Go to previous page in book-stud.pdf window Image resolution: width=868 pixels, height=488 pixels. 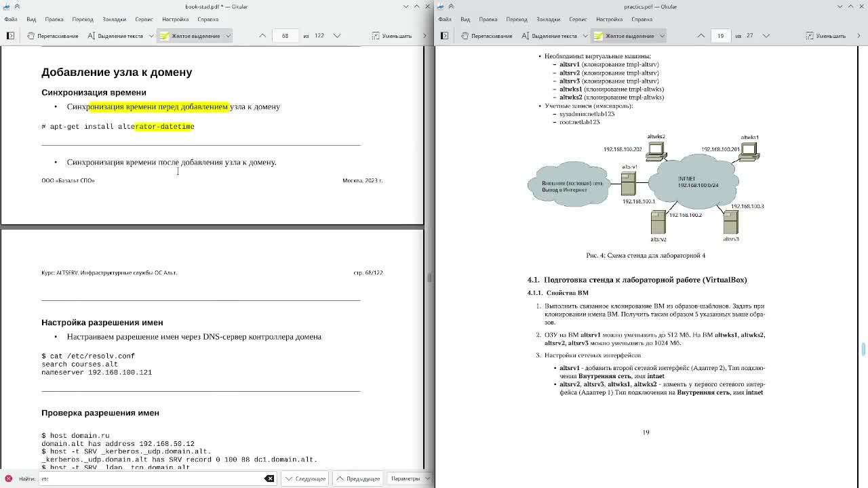[262, 36]
